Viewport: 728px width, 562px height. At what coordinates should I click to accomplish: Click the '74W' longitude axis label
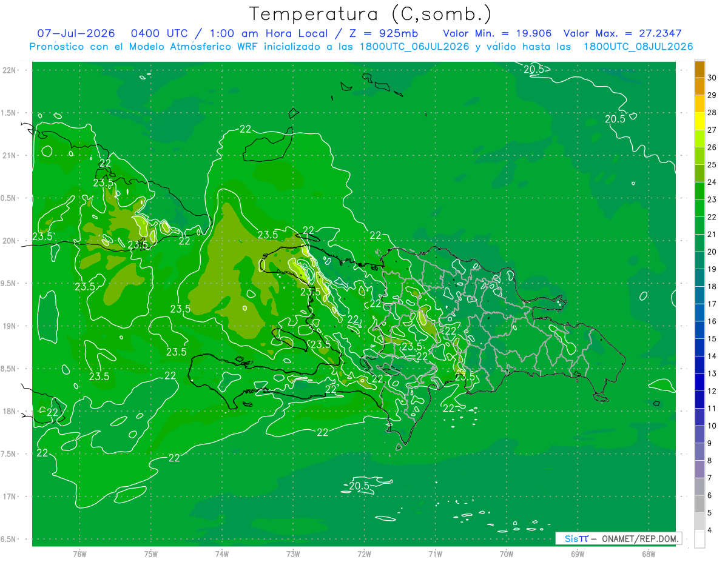(x=222, y=554)
